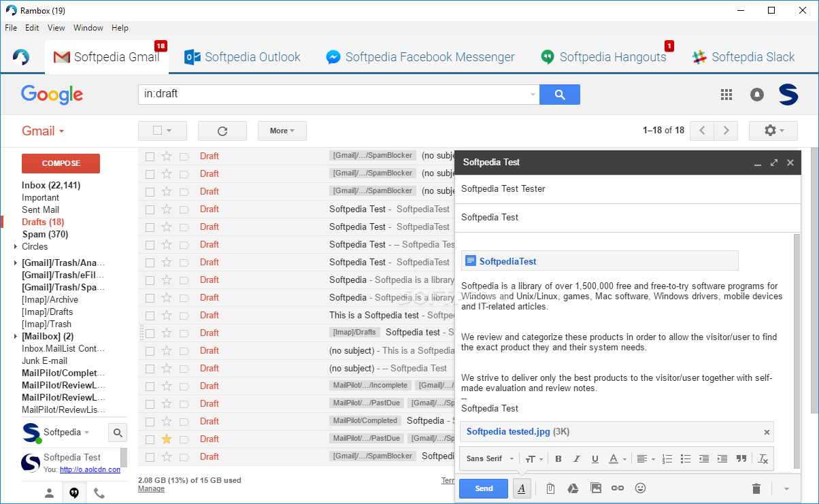Increase indent of text
The image size is (819, 504).
pos(722,459)
